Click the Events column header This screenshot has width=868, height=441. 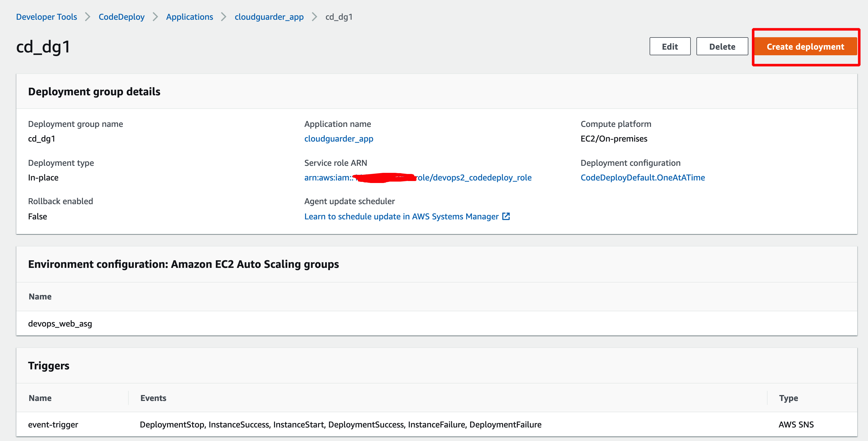[x=153, y=398]
